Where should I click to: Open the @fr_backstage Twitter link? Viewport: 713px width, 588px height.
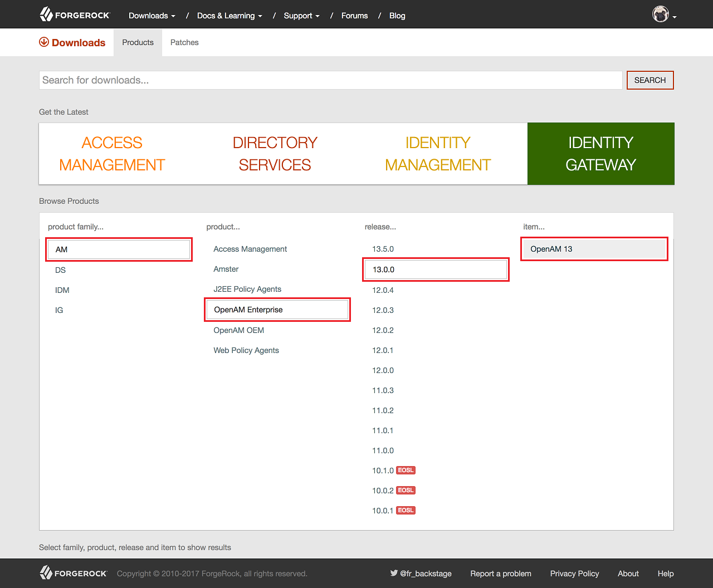(421, 574)
